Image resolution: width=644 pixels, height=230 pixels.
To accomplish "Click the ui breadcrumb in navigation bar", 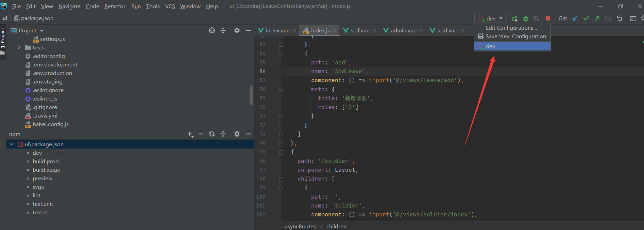I will [5, 18].
